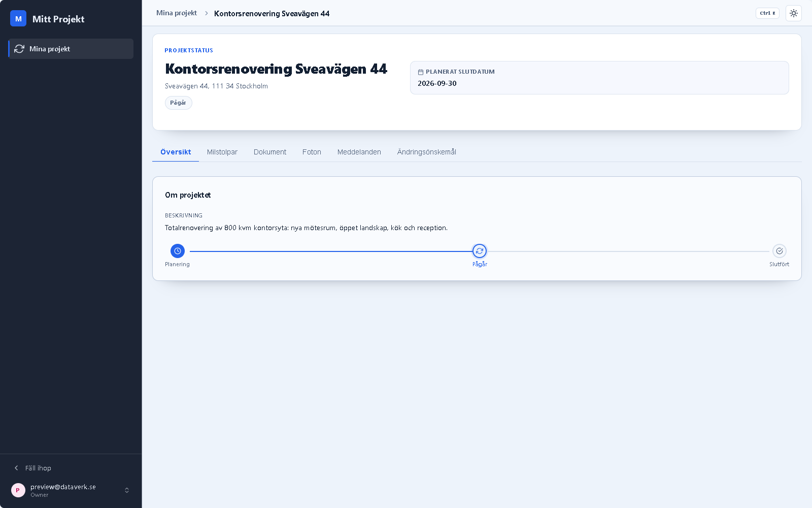
Task: Click the Slutfört checkmark stage icon
Action: click(780, 251)
